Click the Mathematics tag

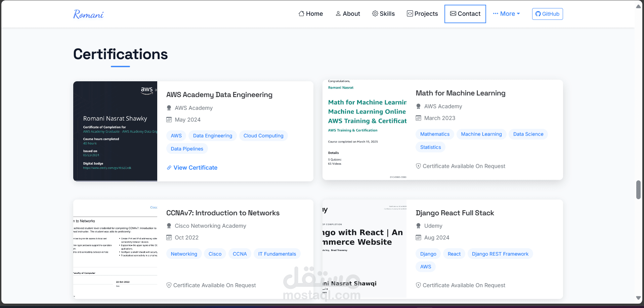(x=435, y=134)
